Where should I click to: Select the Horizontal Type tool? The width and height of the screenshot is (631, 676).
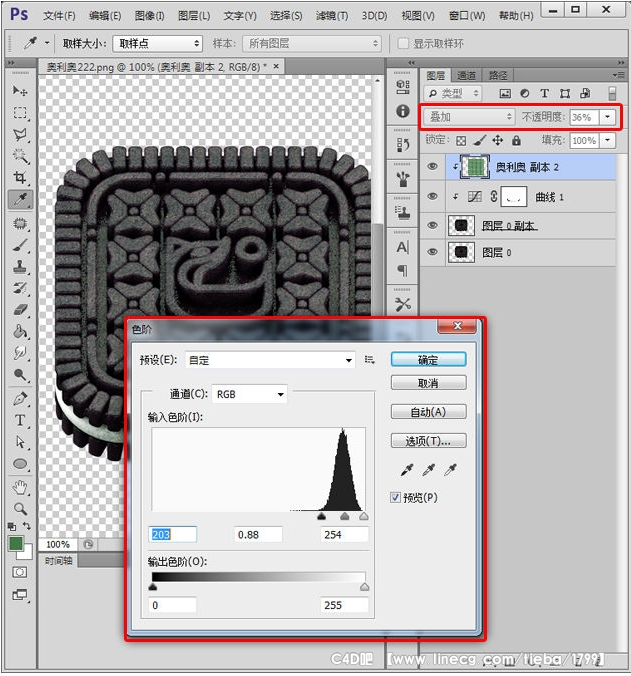click(x=20, y=420)
